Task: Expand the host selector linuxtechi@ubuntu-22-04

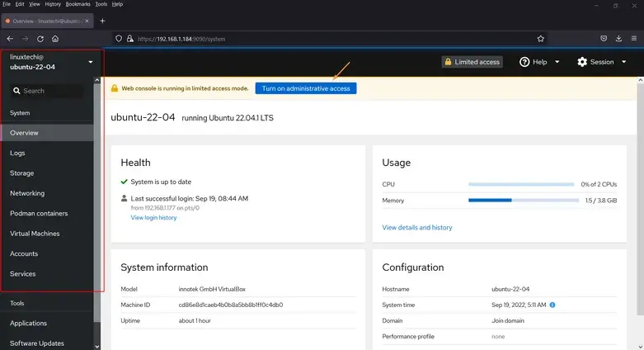Action: coord(52,62)
